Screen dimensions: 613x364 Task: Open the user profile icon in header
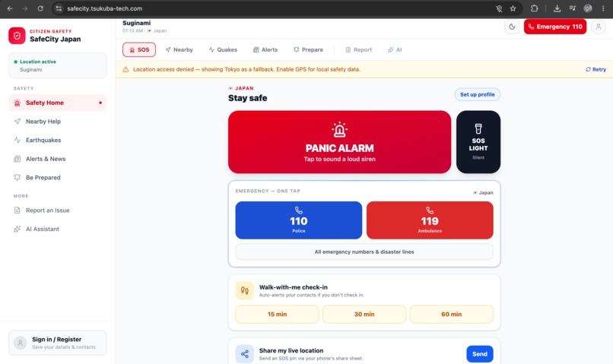point(598,27)
